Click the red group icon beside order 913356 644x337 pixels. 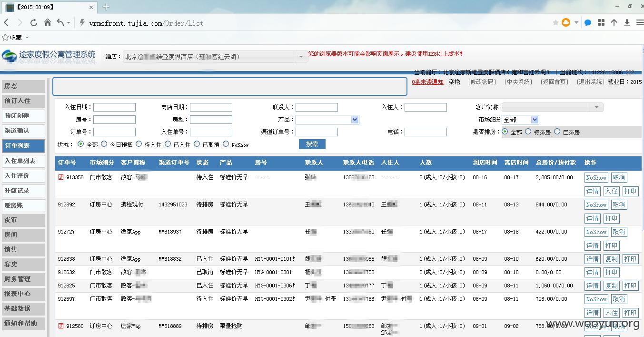(x=60, y=177)
